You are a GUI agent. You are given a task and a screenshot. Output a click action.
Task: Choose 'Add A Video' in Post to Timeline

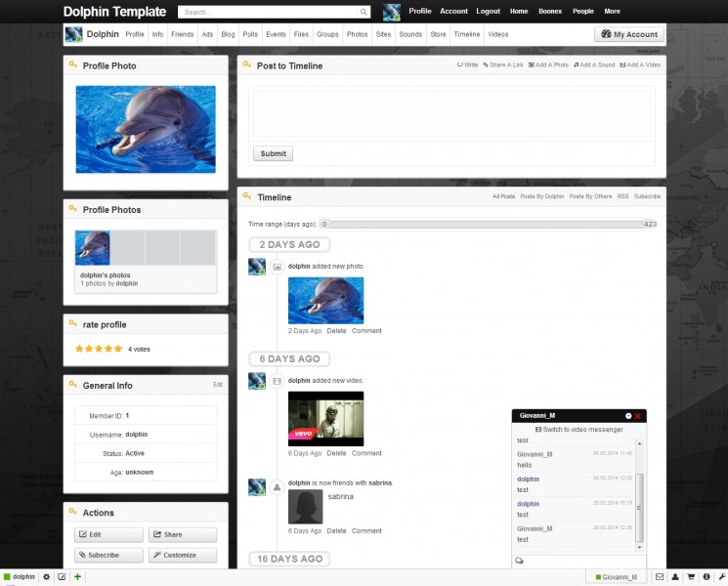pyautogui.click(x=640, y=65)
